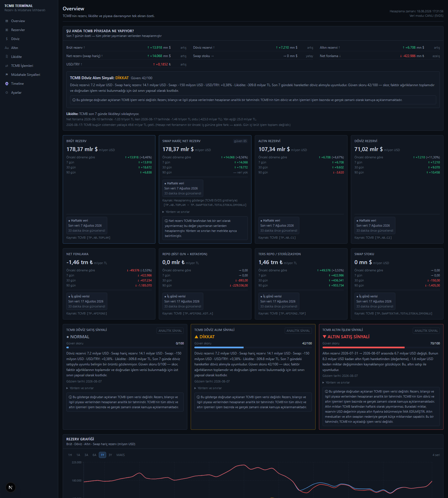Click Brüt rezerv +13.918 mn $ summary row
Image resolution: width=448 pixels, height=498 pixels.
(126, 48)
